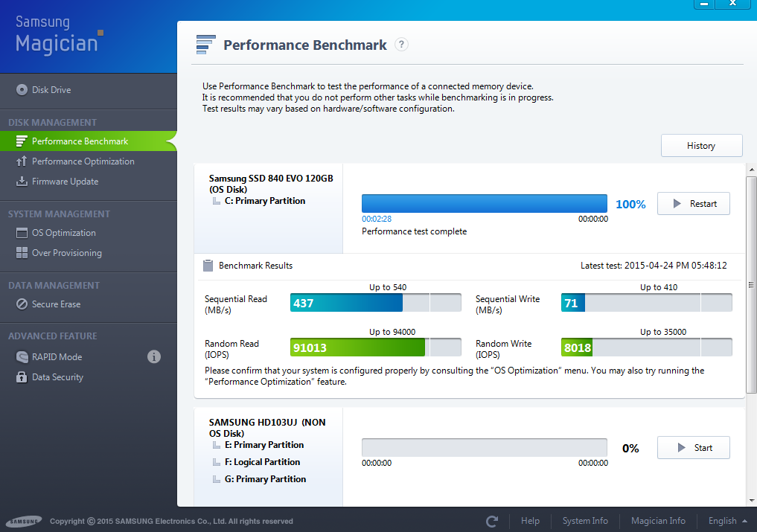The image size is (757, 532).
Task: Click the Sequential Write 71 bar
Action: pos(646,303)
